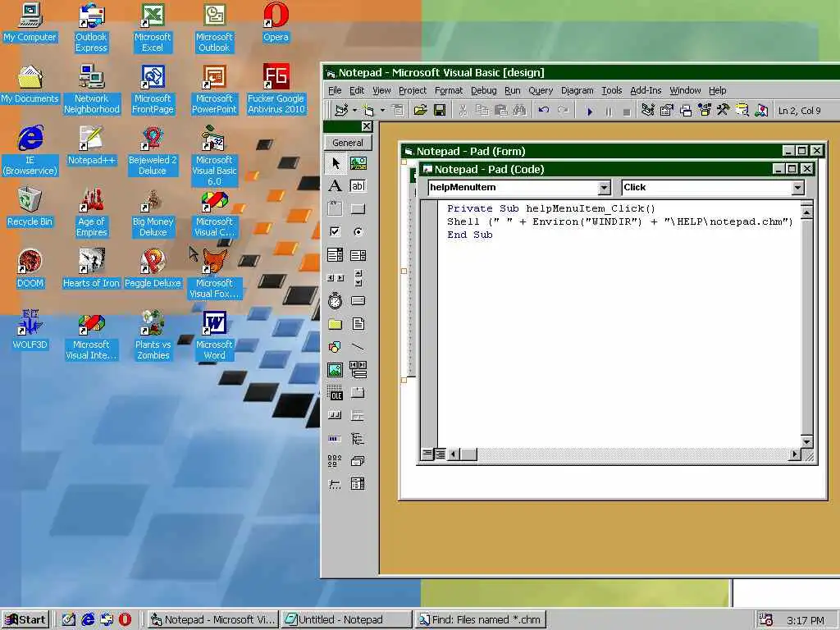Switch to Find: Files named *.chm taskbar button
Image resolution: width=840 pixels, height=630 pixels.
pos(480,620)
